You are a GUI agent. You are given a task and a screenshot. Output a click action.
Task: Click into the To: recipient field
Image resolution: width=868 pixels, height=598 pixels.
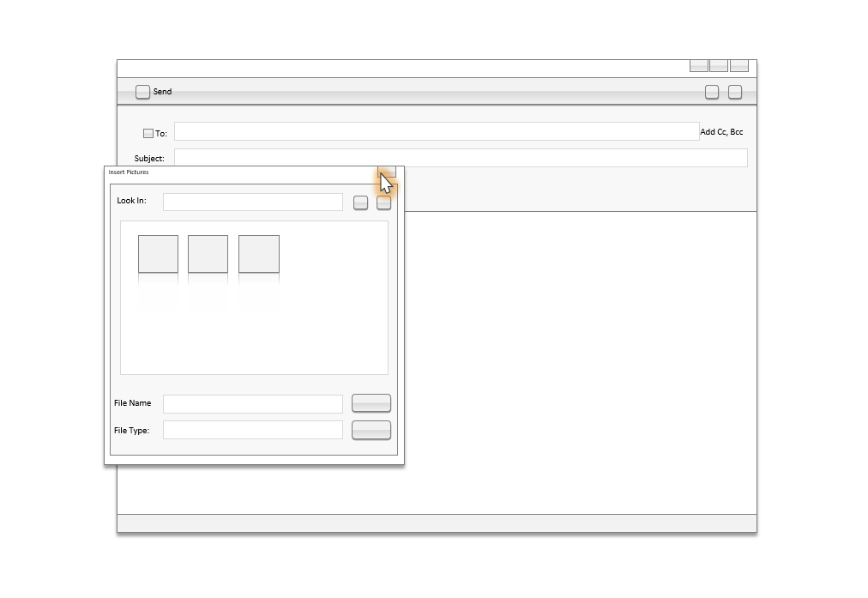point(437,131)
